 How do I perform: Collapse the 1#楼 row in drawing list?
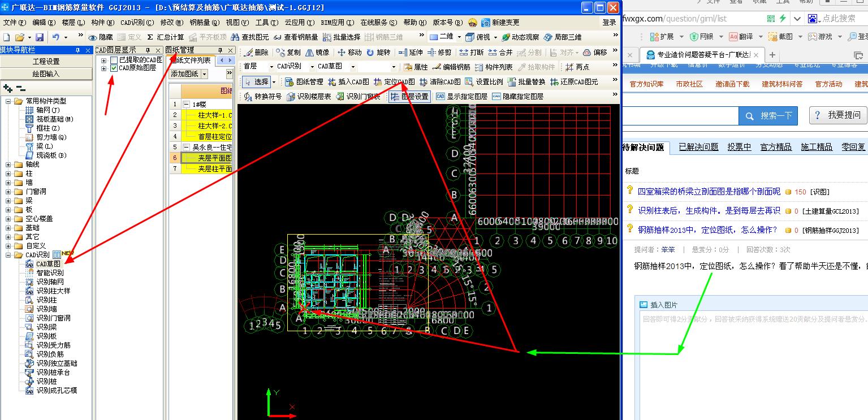pos(187,105)
